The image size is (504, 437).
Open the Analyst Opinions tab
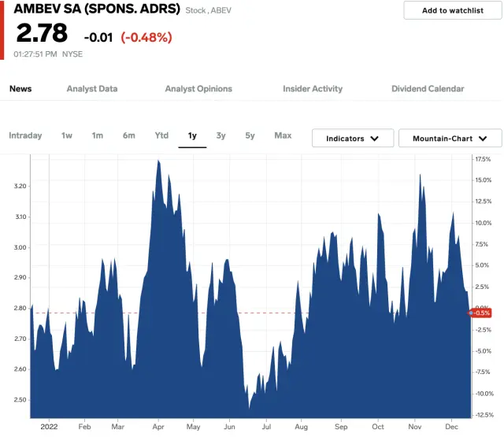[198, 89]
